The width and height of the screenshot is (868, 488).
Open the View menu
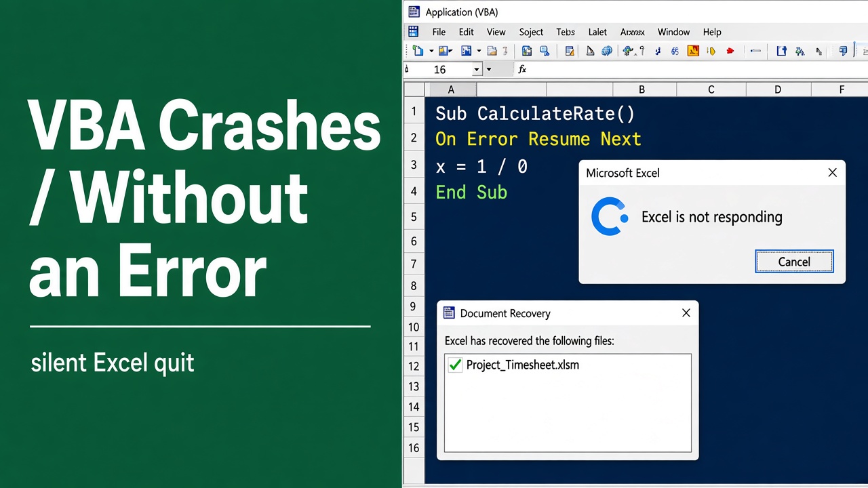click(496, 32)
